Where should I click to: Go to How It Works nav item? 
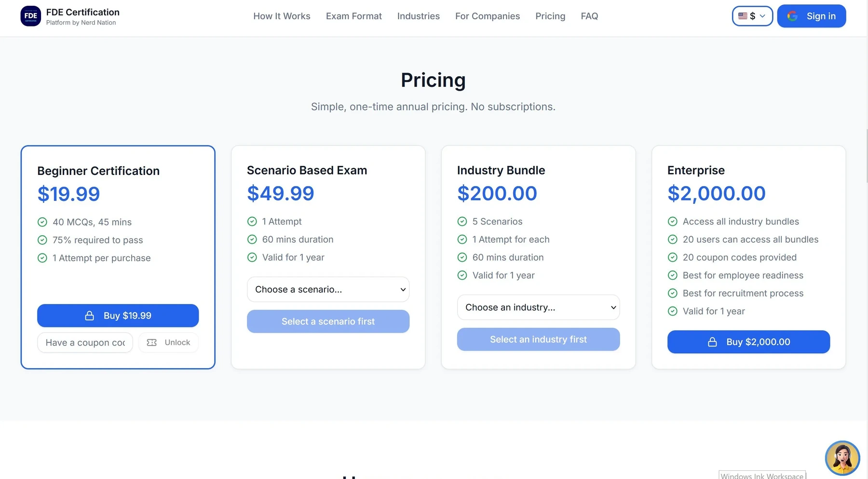pos(282,16)
